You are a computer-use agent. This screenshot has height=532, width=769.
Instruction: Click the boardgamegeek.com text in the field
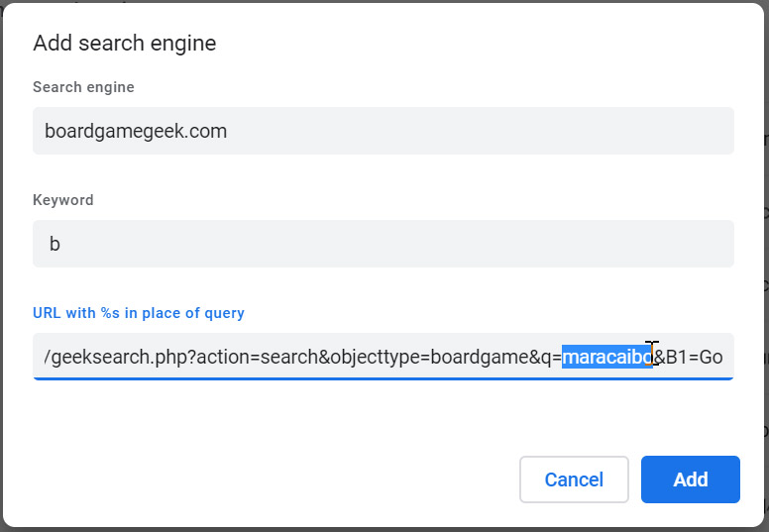(x=136, y=131)
